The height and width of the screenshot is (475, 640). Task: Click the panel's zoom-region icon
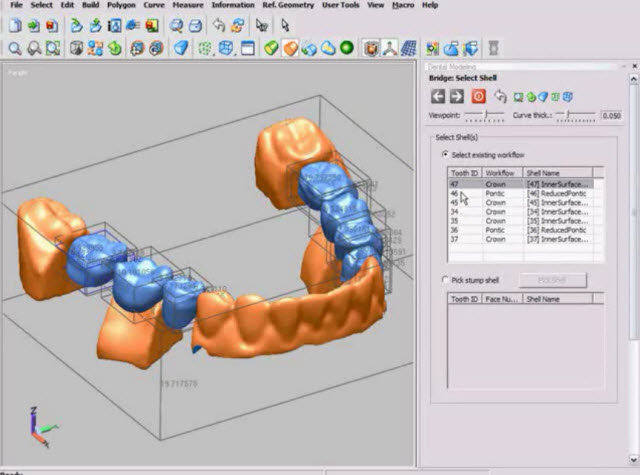click(x=519, y=97)
